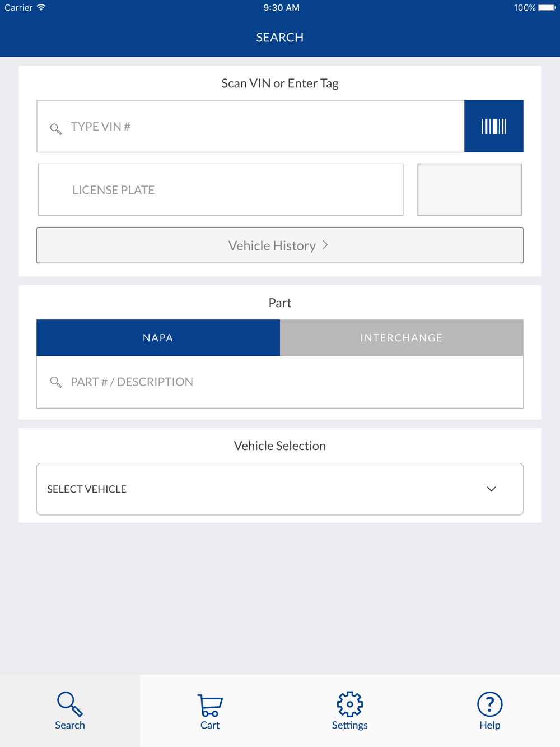Open the Cart tab icon
The height and width of the screenshot is (747, 560).
[x=210, y=705]
